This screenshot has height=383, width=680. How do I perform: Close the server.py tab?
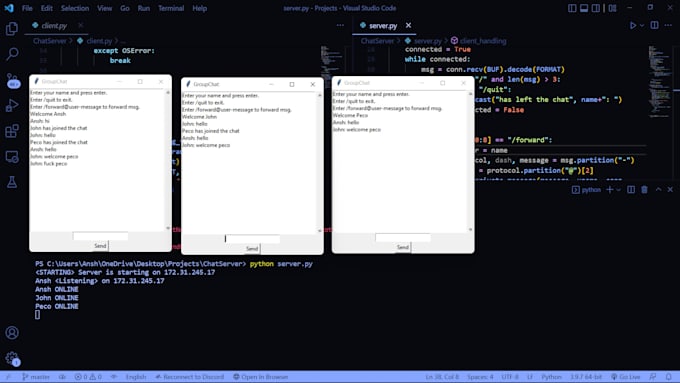pyautogui.click(x=408, y=26)
